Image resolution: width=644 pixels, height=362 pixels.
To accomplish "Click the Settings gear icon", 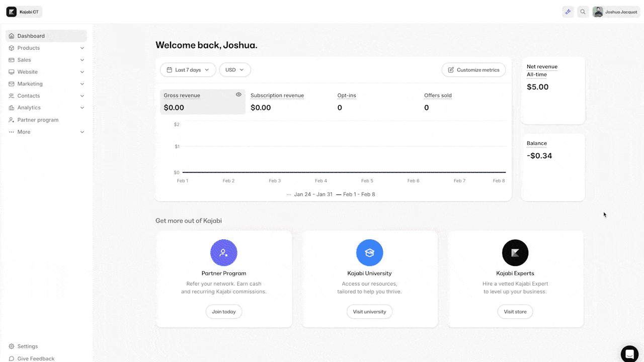I will point(12,346).
